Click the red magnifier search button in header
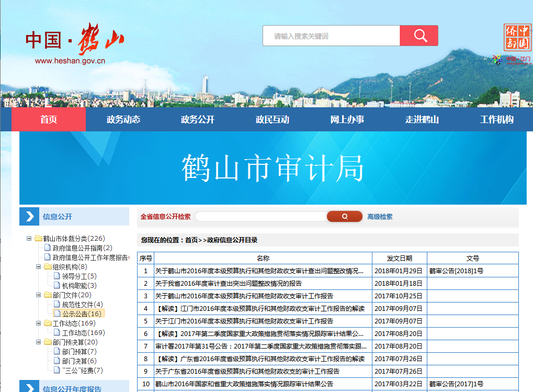The width and height of the screenshot is (533, 392). [x=418, y=36]
